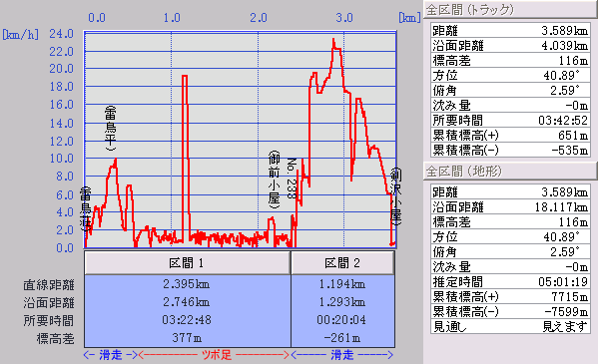
Task: Click the 116m 標高差 value in トラック panel
Action: (x=574, y=60)
